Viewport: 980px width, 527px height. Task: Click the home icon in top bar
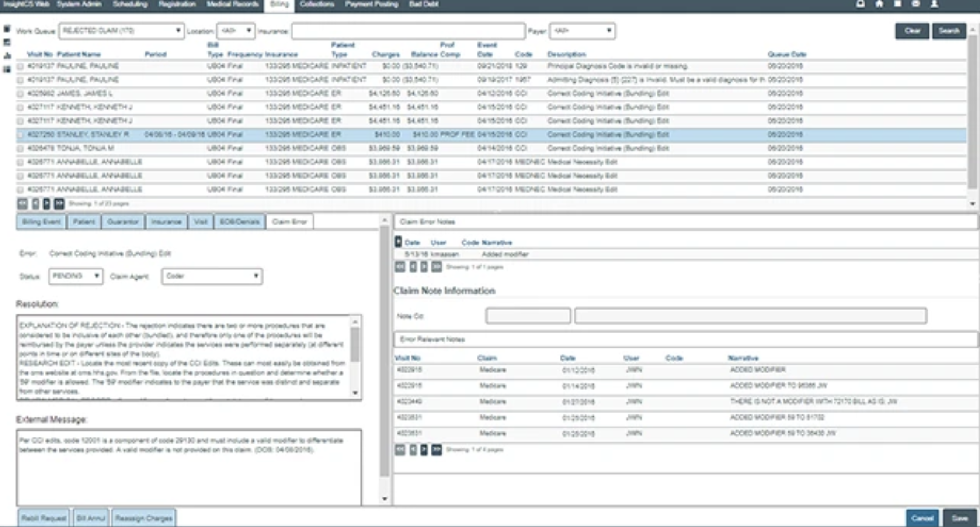[x=879, y=4]
